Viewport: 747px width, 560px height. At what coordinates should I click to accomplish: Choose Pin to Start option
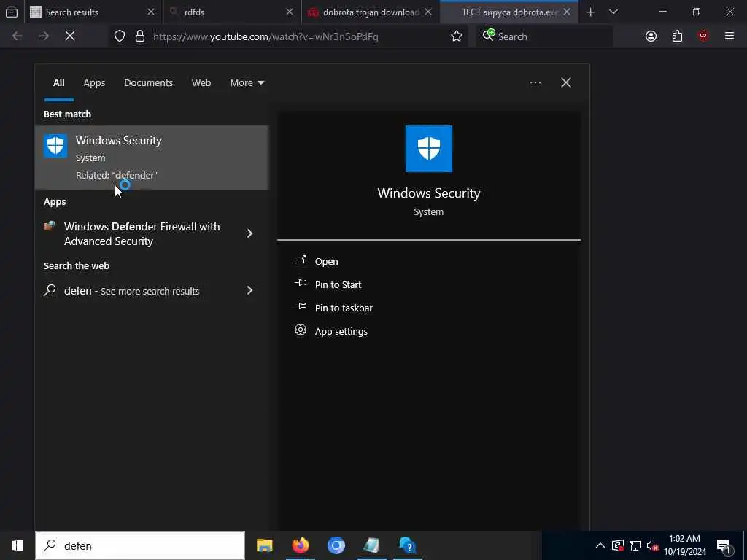tap(338, 285)
